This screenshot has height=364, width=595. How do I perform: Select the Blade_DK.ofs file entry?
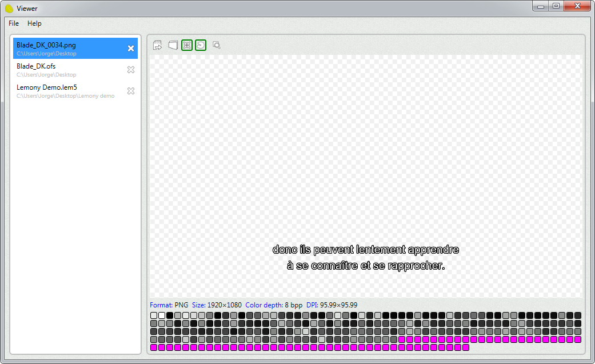coord(75,70)
